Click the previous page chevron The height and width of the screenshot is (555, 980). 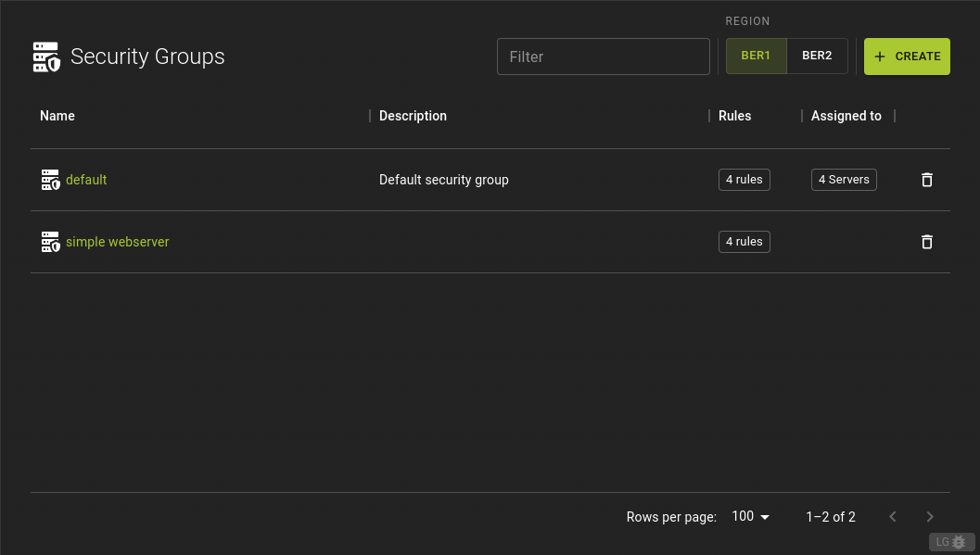pos(893,517)
